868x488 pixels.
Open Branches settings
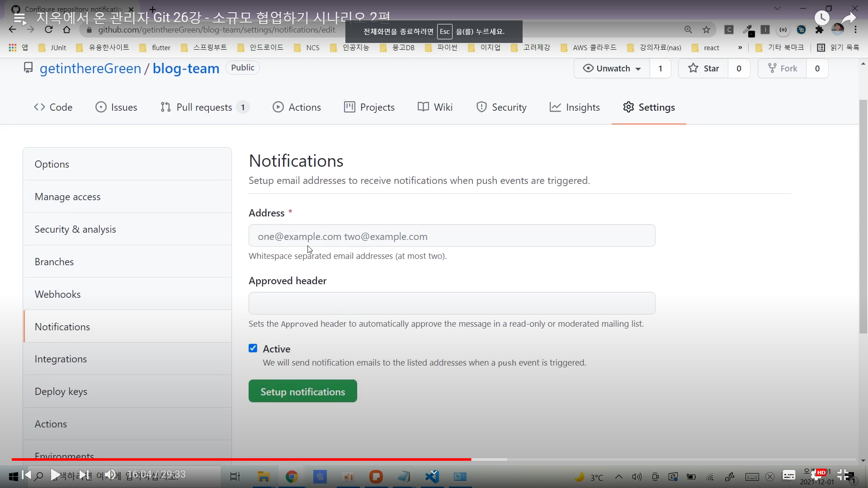(x=127, y=262)
